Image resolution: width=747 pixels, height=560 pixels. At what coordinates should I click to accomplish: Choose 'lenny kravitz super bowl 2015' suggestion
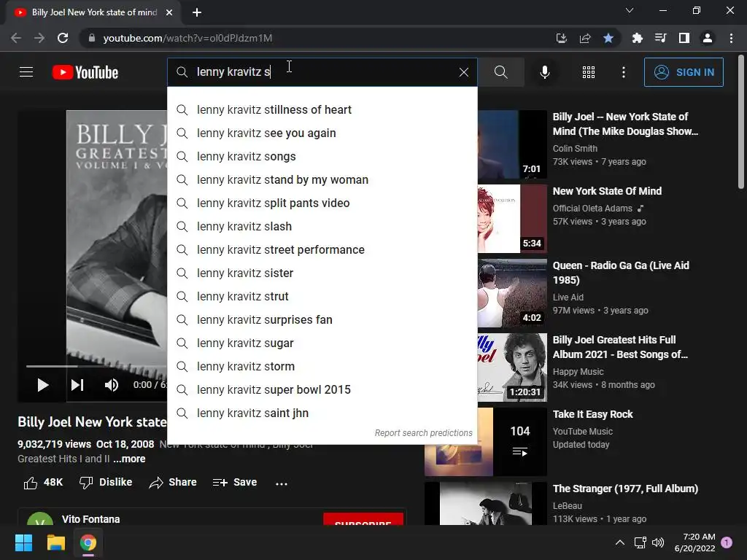click(x=322, y=389)
